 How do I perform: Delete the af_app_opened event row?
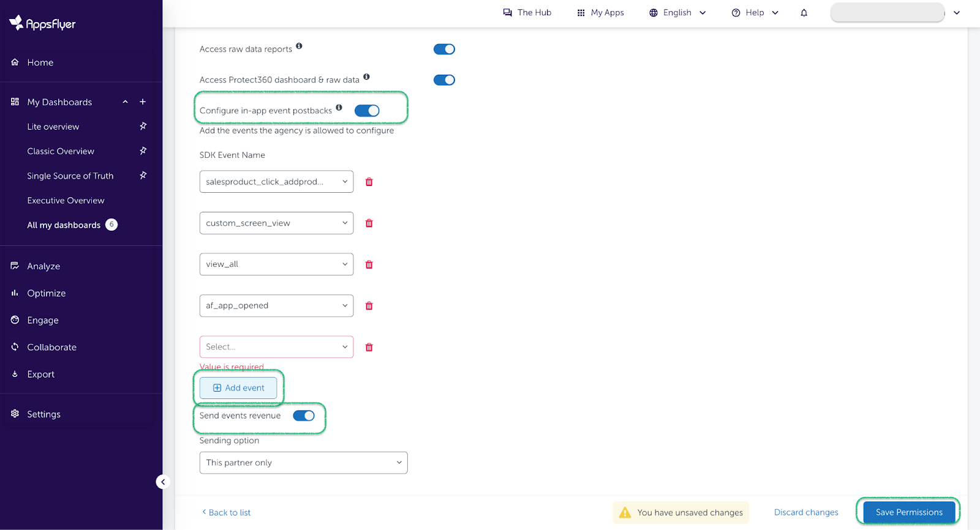[x=369, y=306]
